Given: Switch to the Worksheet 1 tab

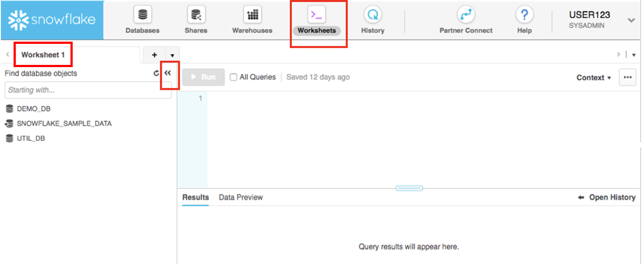Looking at the screenshot, I should click(x=43, y=55).
